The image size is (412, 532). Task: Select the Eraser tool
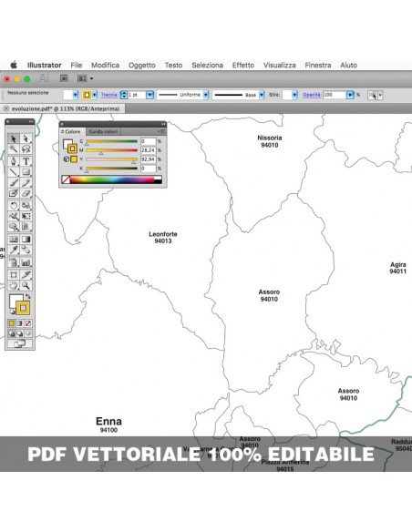[x=26, y=193]
